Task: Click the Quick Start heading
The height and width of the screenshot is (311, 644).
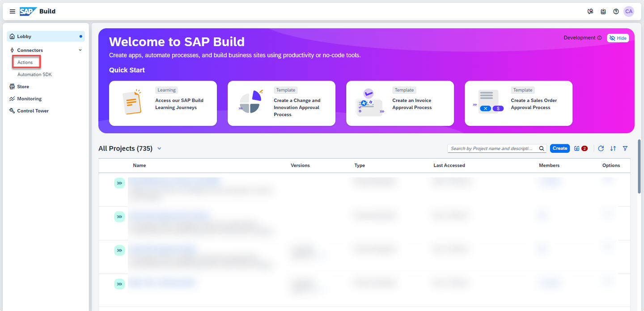Action: [x=127, y=70]
